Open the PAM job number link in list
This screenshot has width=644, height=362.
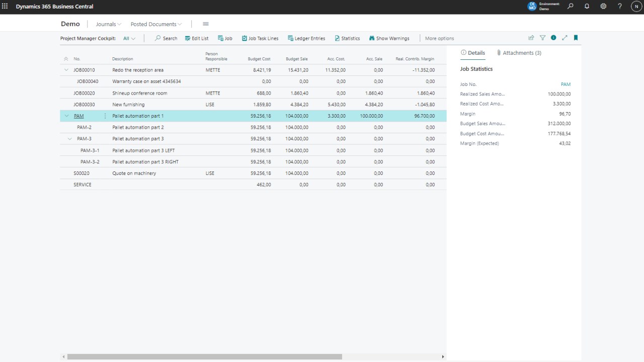(78, 116)
